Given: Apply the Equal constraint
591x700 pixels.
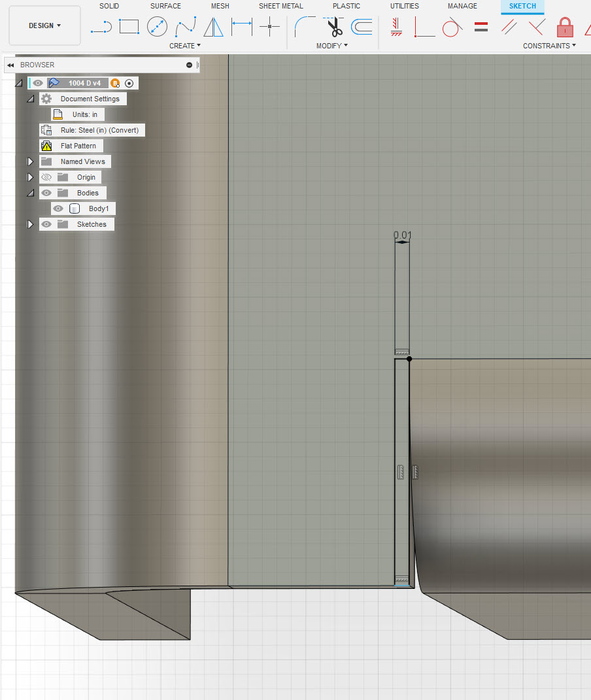Looking at the screenshot, I should 482,27.
